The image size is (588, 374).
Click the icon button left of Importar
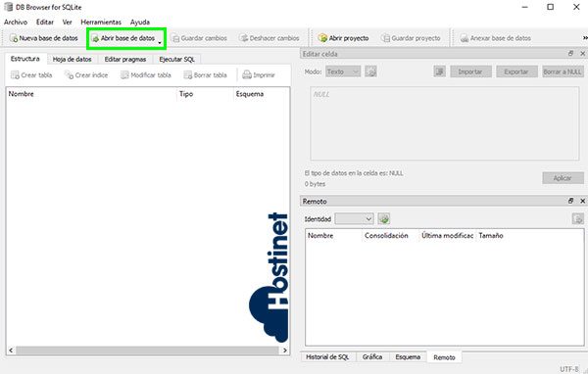(439, 71)
